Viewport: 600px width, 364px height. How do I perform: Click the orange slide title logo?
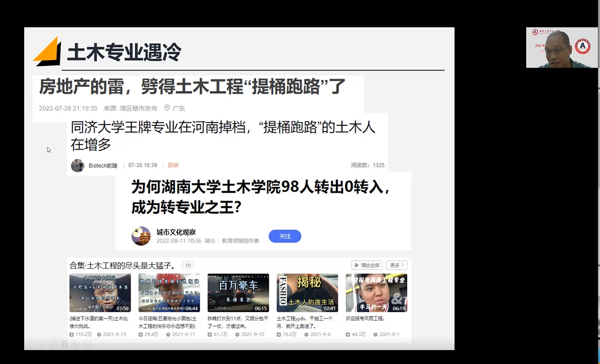pos(47,51)
